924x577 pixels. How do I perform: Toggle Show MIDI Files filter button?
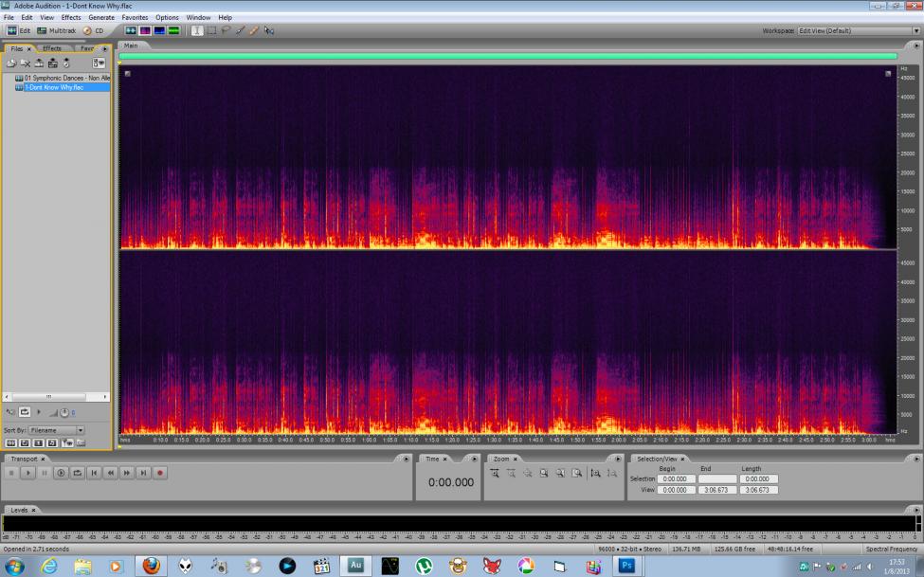(x=52, y=442)
